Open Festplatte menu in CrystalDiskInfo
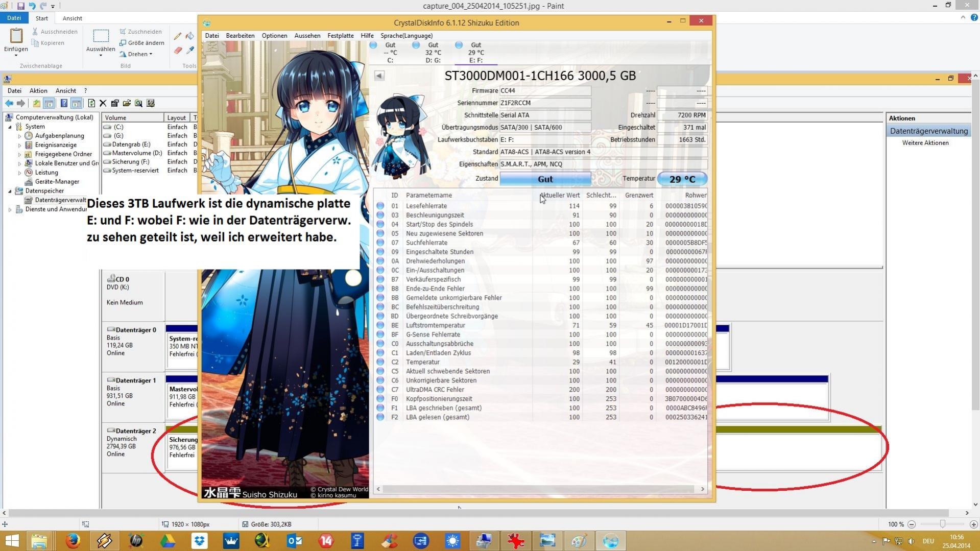980x551 pixels. click(341, 36)
